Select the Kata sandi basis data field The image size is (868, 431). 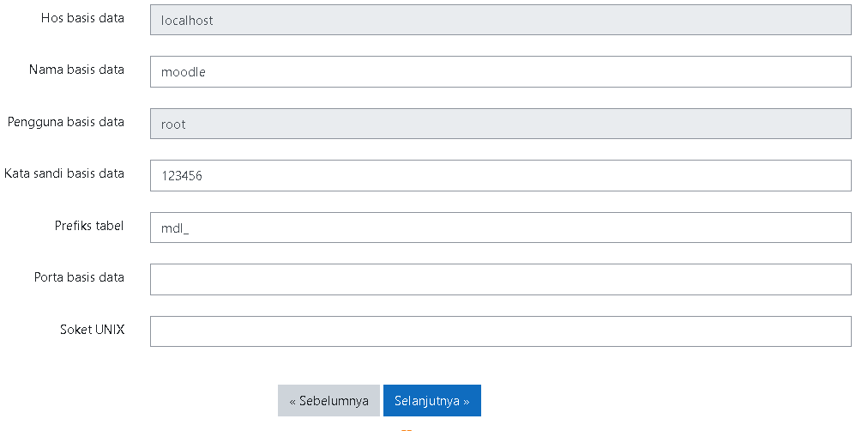coord(500,176)
